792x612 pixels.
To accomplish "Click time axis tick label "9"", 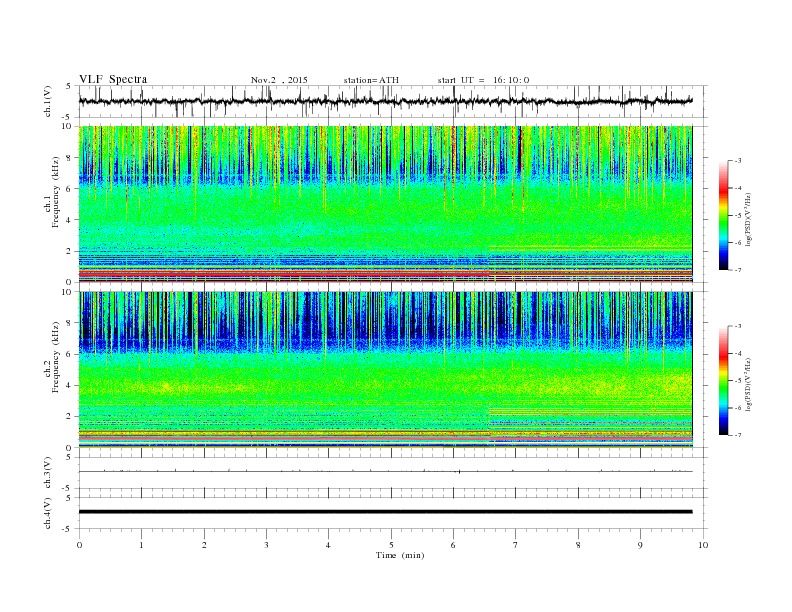I will pyautogui.click(x=640, y=545).
